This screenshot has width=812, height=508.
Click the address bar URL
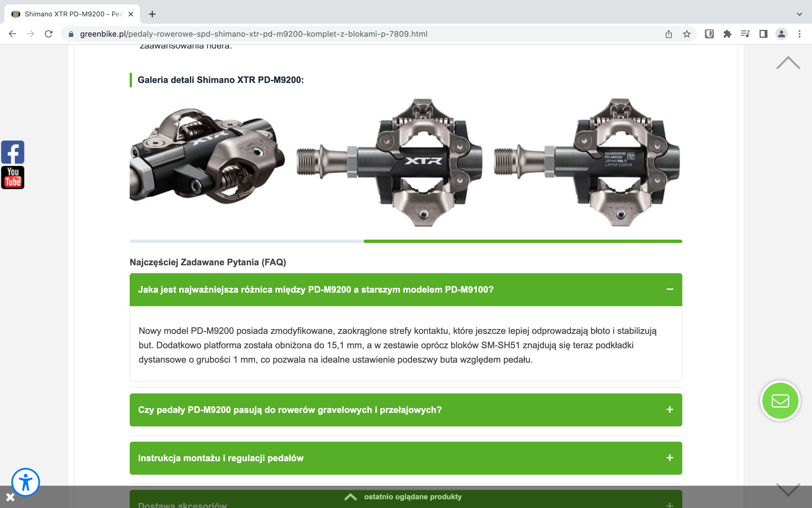(254, 34)
